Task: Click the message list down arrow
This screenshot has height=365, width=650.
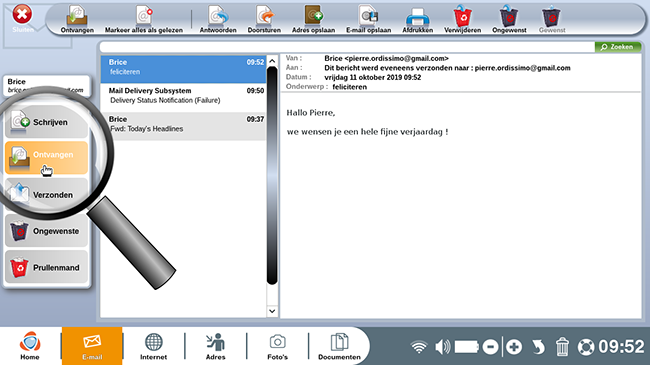Action: pos(272,311)
